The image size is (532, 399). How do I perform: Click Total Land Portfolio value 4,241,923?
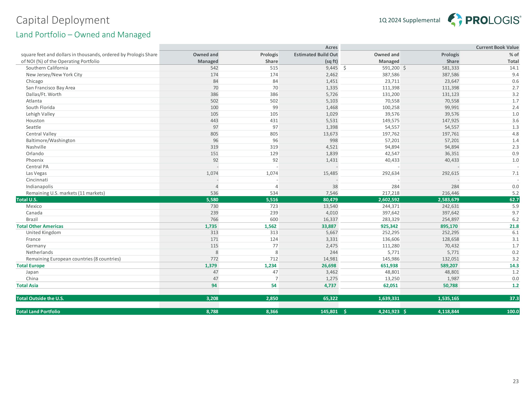pos(389,311)
